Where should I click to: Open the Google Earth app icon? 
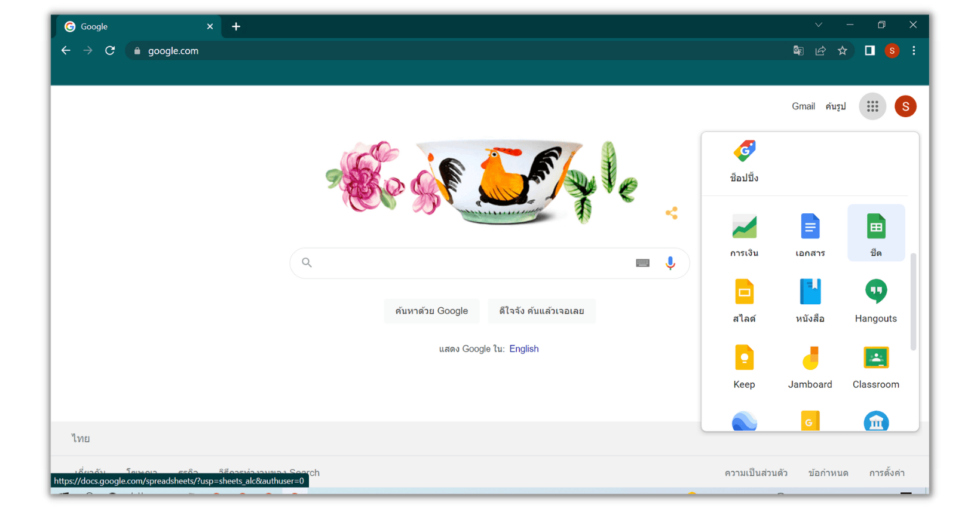(744, 421)
